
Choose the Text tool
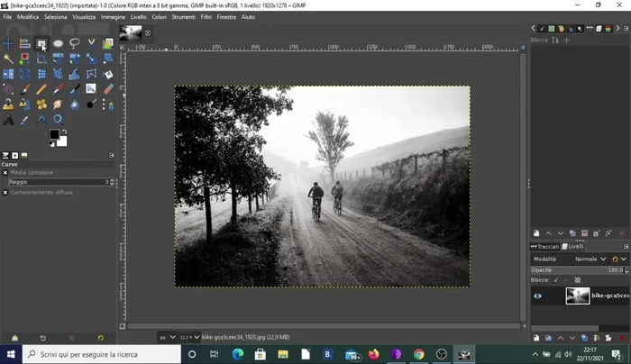[8, 119]
